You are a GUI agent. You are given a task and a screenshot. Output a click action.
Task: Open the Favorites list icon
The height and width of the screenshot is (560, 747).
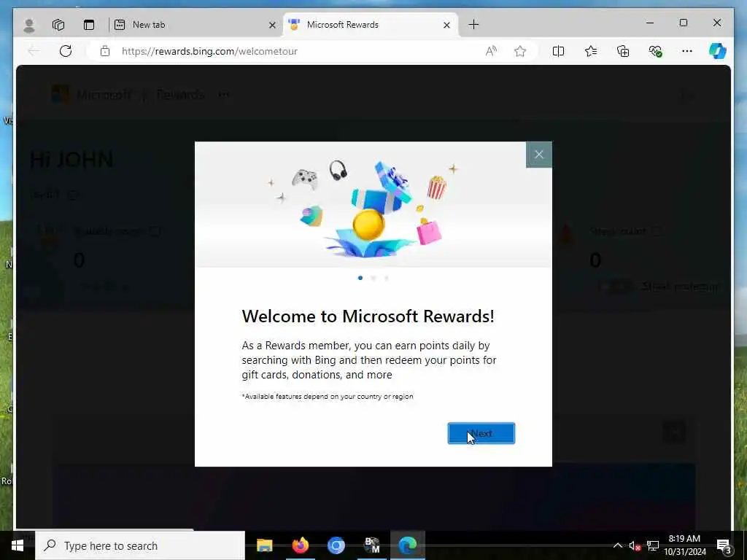591,51
